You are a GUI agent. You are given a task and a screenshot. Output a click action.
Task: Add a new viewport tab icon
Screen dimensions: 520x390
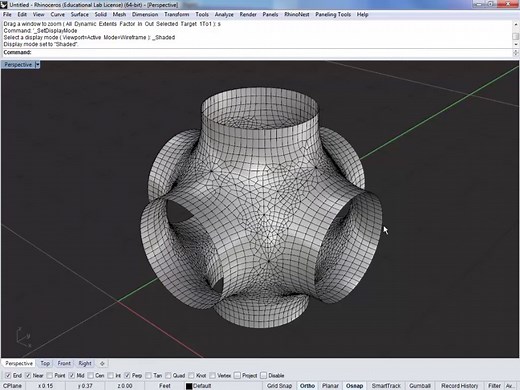(x=102, y=363)
